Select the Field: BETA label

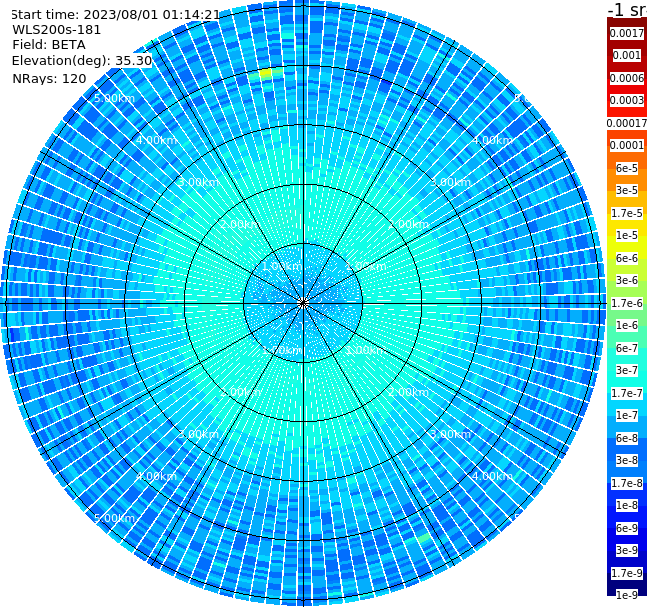coord(49,45)
